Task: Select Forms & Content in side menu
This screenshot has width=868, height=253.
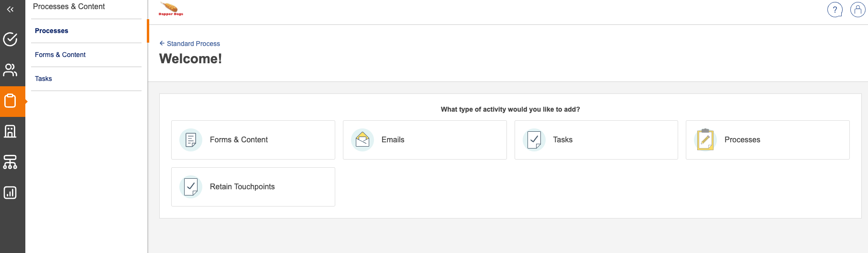Action: coord(60,55)
